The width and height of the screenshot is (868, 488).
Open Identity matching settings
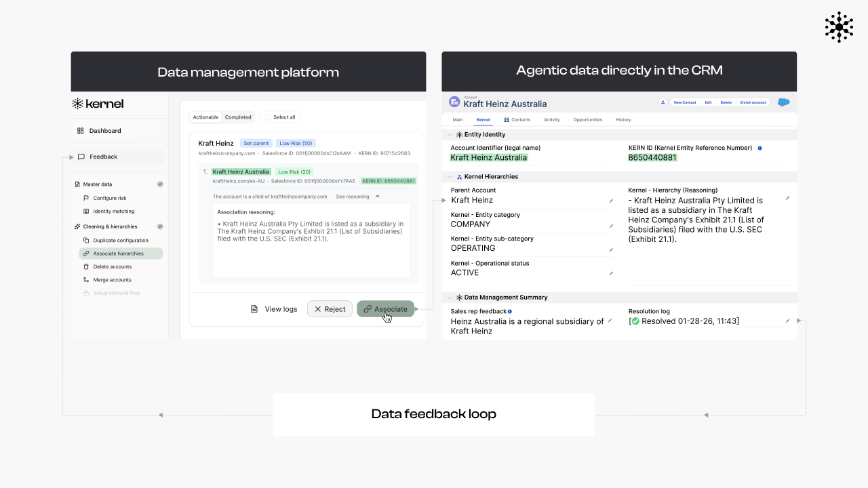pyautogui.click(x=108, y=211)
